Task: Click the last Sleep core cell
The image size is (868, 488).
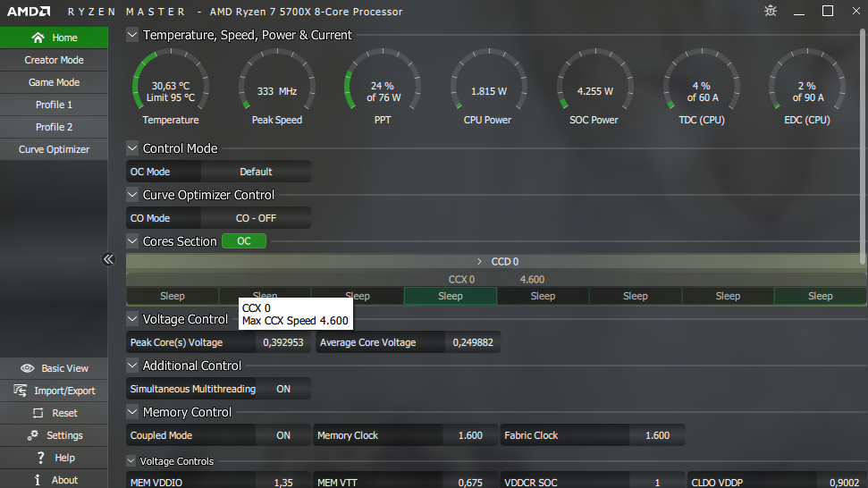Action: 820,296
